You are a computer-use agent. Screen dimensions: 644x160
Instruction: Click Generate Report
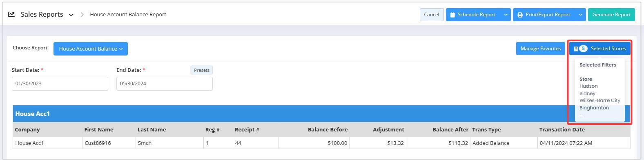pyautogui.click(x=611, y=15)
